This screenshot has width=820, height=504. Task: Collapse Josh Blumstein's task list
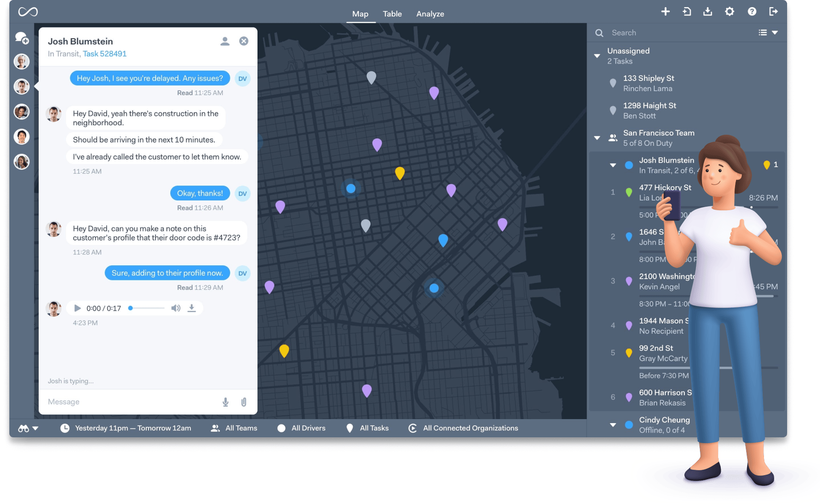[x=613, y=165]
